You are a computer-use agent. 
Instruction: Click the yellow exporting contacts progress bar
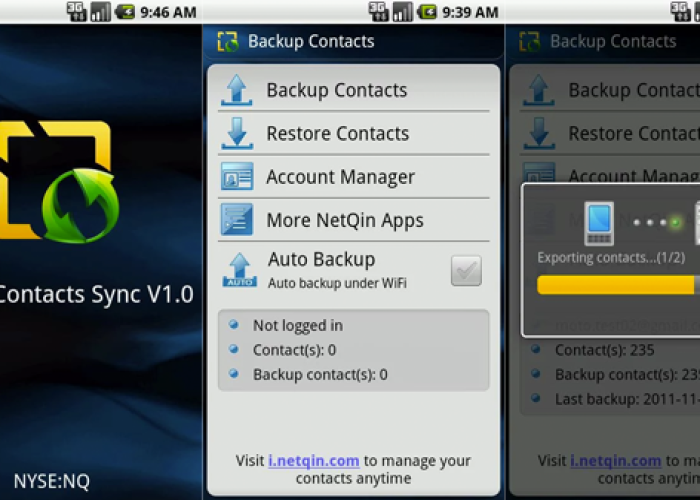click(617, 285)
